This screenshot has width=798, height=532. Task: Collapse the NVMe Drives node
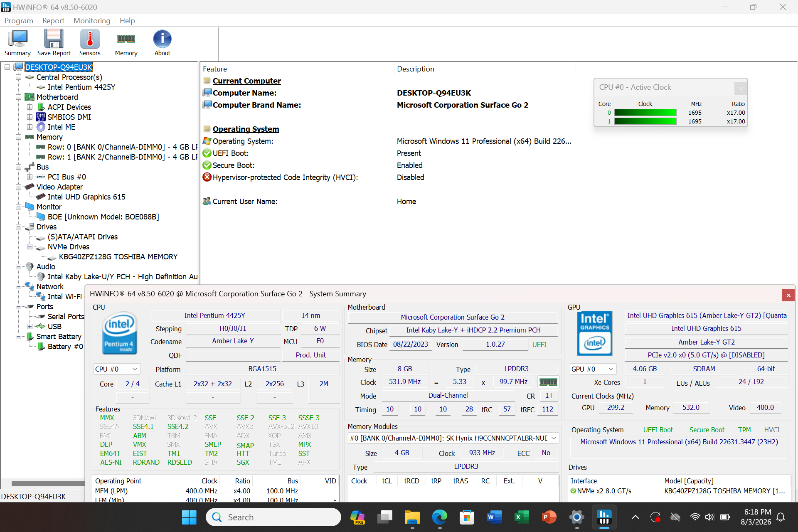click(30, 247)
